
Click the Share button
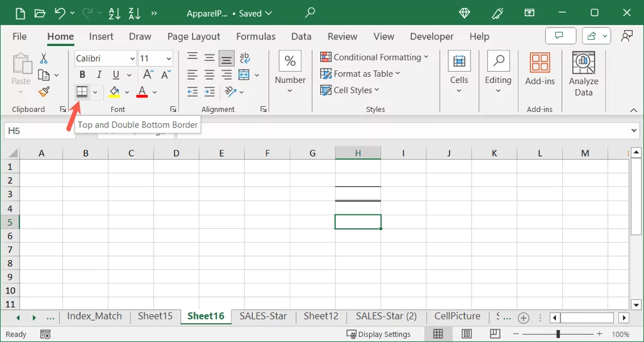pyautogui.click(x=596, y=36)
